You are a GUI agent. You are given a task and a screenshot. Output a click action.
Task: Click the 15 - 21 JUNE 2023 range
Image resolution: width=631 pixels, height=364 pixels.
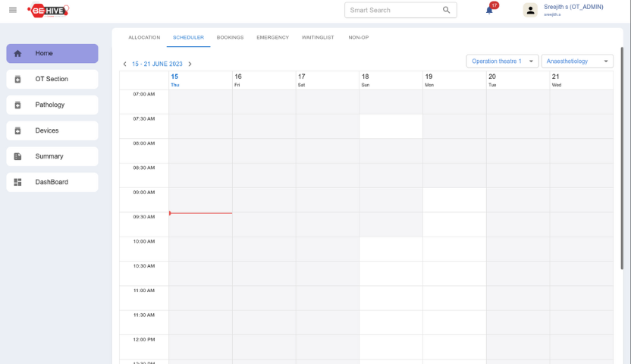157,64
